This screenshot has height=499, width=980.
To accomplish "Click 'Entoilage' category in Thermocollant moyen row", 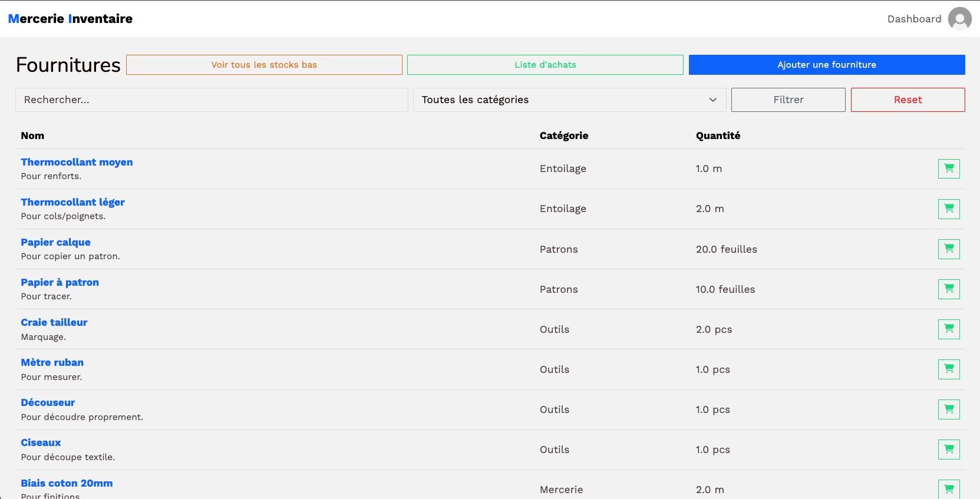I will (x=563, y=168).
